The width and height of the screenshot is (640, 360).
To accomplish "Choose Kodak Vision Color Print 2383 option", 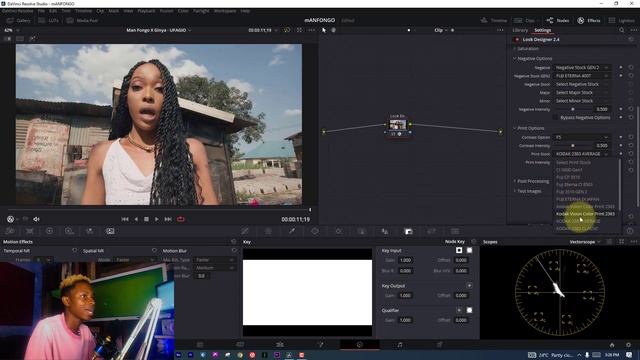I will [x=585, y=213].
